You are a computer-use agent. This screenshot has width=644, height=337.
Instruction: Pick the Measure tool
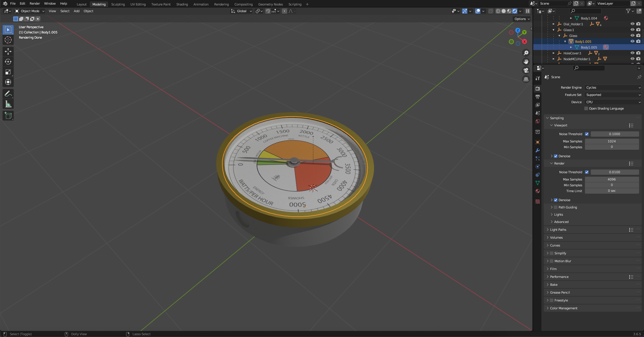pos(8,104)
